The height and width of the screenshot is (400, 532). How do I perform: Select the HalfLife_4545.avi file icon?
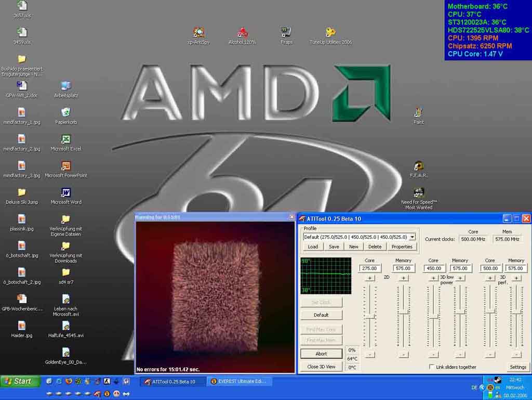point(66,326)
